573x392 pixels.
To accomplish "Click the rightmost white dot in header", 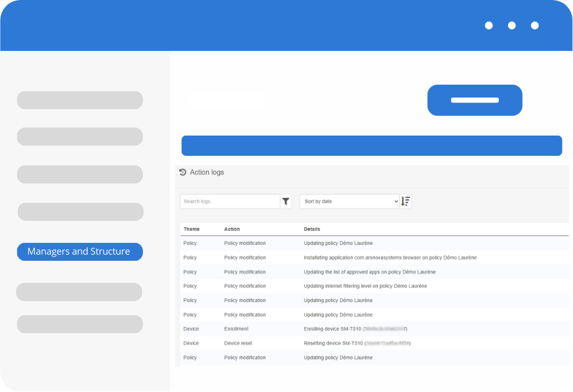I will pos(534,26).
